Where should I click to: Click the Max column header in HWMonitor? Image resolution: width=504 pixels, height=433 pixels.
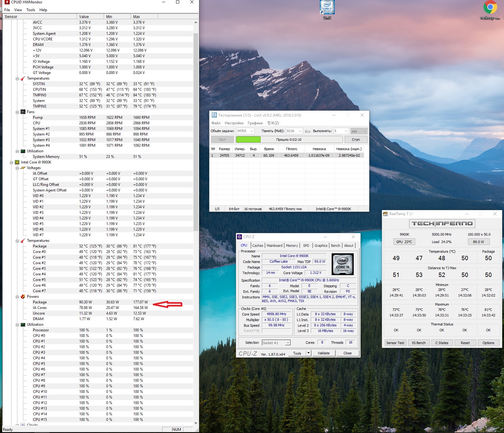144,17
